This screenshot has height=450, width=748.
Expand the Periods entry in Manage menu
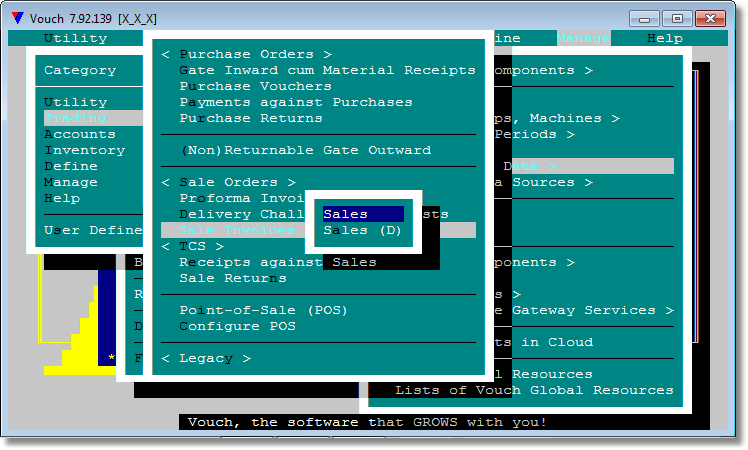point(534,135)
